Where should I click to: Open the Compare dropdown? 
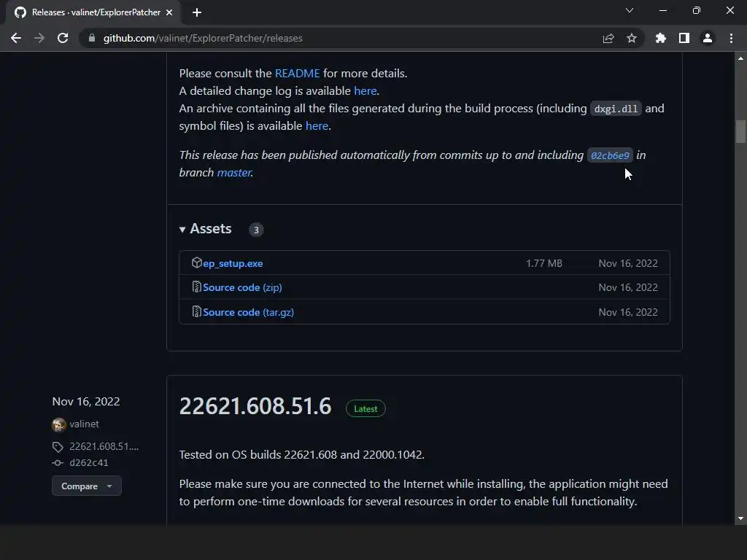[x=87, y=486]
